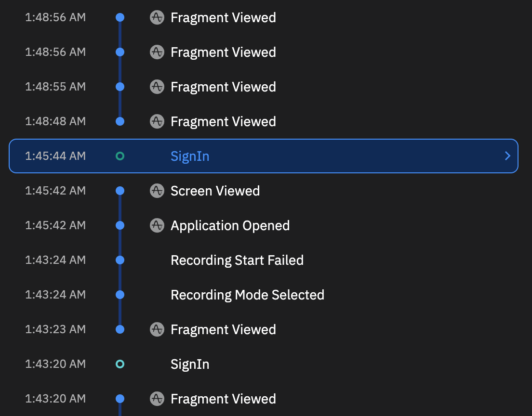
Task: Open the Recording Start Failed event
Action: (x=237, y=260)
